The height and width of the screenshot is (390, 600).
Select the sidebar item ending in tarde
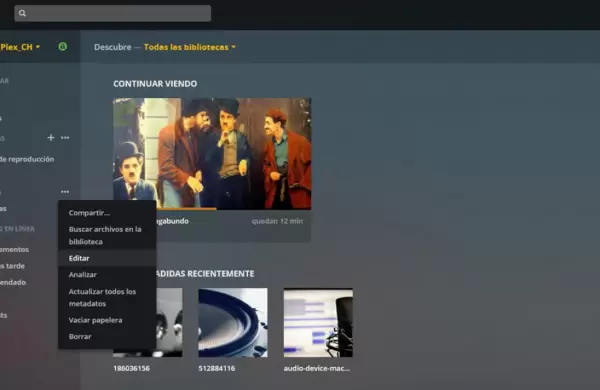(x=12, y=266)
